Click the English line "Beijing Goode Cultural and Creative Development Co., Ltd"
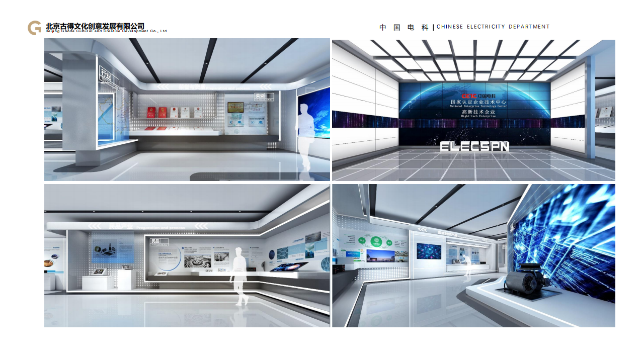 point(106,31)
